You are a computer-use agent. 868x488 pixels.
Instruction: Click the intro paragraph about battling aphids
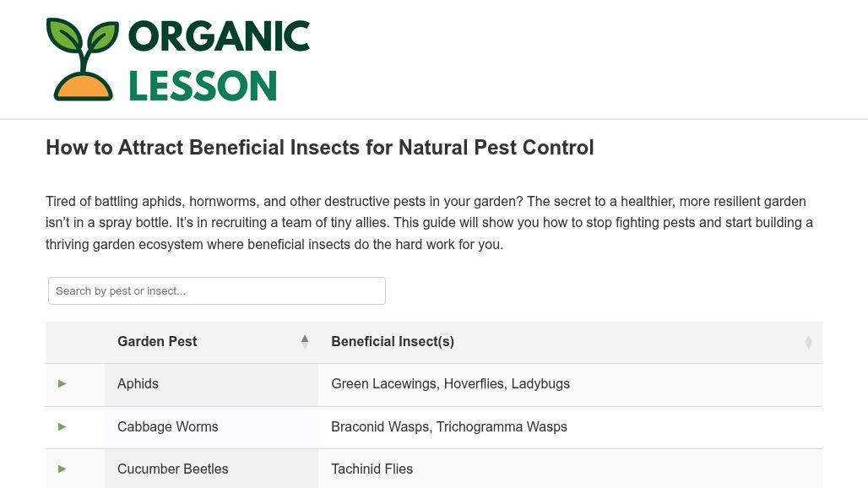(x=429, y=223)
